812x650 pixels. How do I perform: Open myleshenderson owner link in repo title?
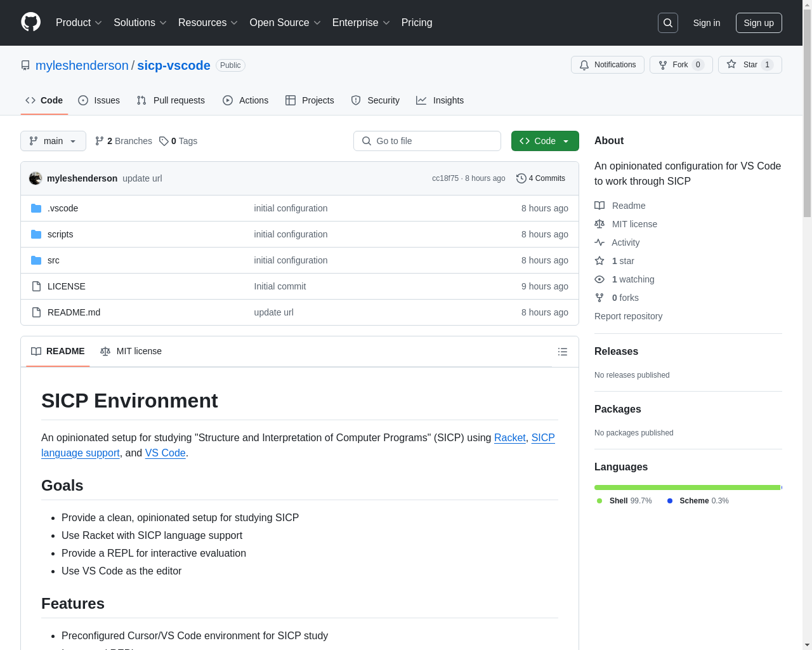82,65
